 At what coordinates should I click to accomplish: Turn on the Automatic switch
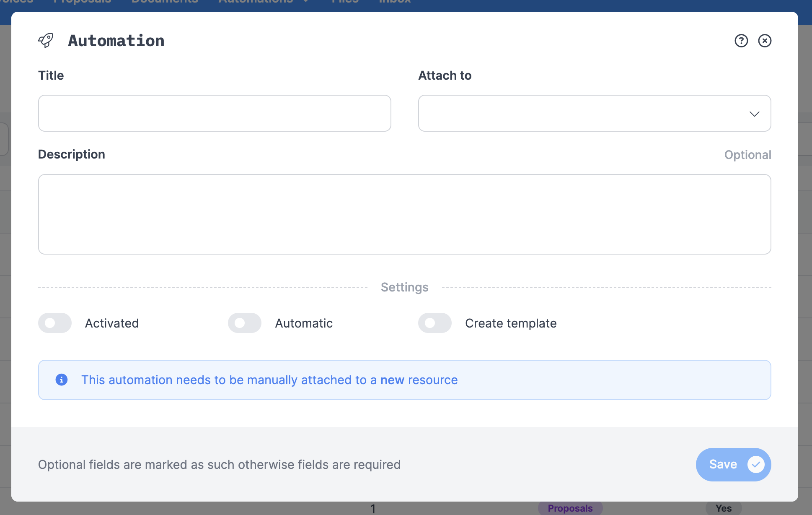click(245, 323)
